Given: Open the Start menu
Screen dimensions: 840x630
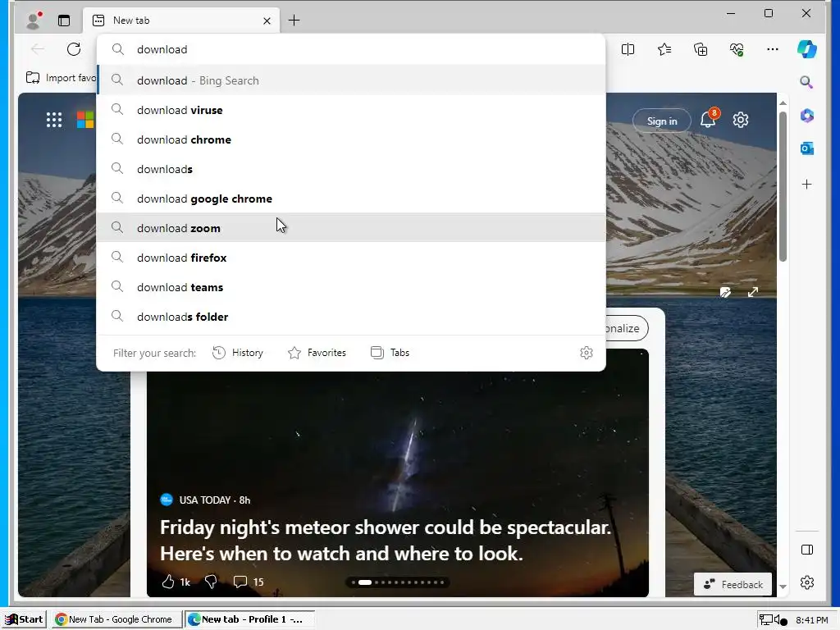Looking at the screenshot, I should coord(24,619).
